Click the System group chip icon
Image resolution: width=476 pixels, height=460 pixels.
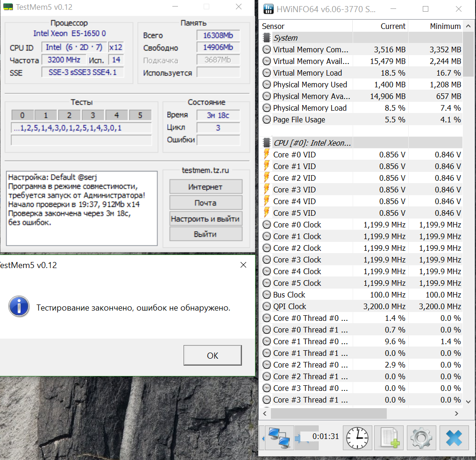click(267, 38)
